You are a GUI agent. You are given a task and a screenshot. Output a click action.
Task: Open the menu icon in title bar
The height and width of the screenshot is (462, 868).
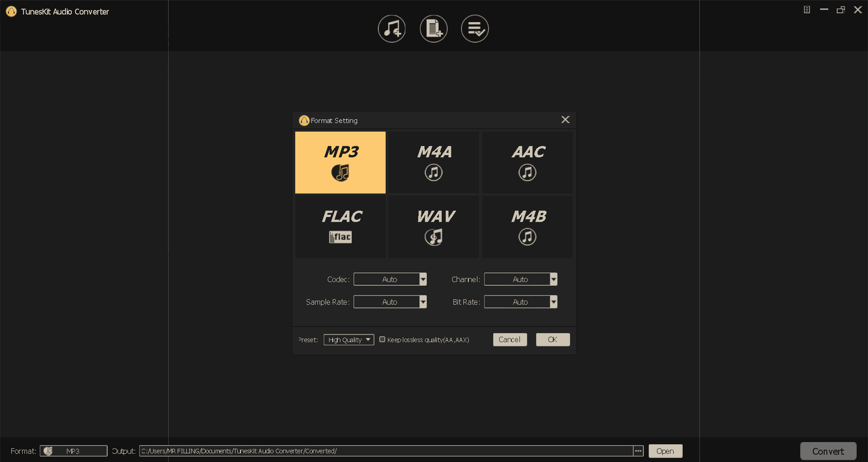(807, 10)
